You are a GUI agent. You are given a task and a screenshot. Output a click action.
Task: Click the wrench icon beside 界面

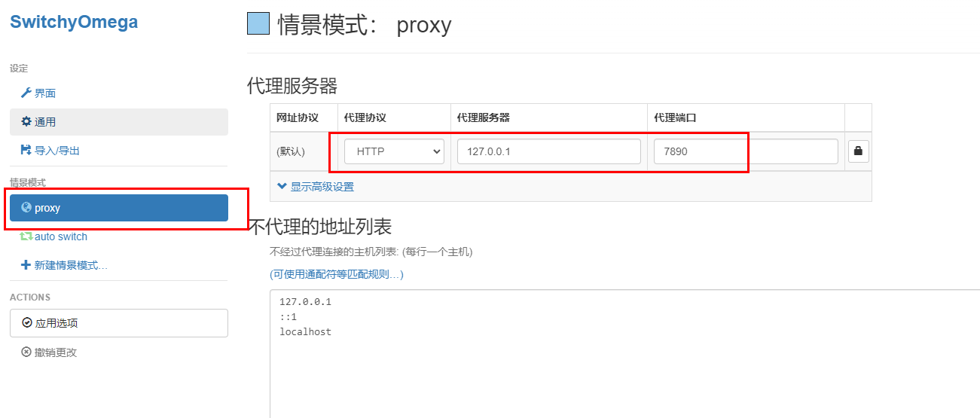click(26, 93)
